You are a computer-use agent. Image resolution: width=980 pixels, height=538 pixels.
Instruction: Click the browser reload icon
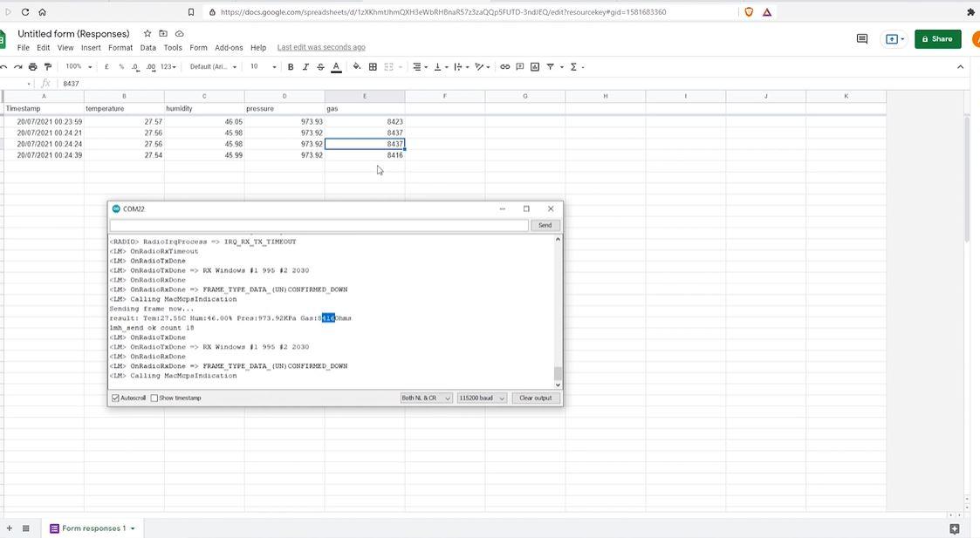coord(25,12)
